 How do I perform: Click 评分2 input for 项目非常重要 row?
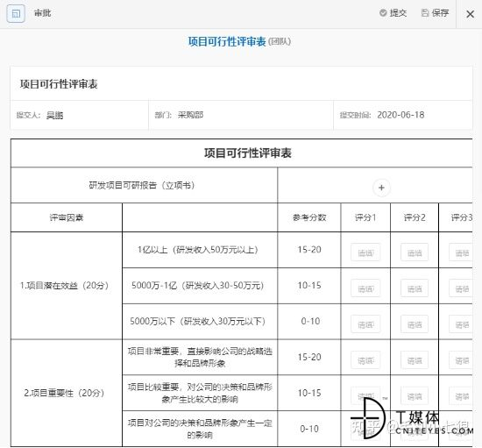(x=415, y=359)
